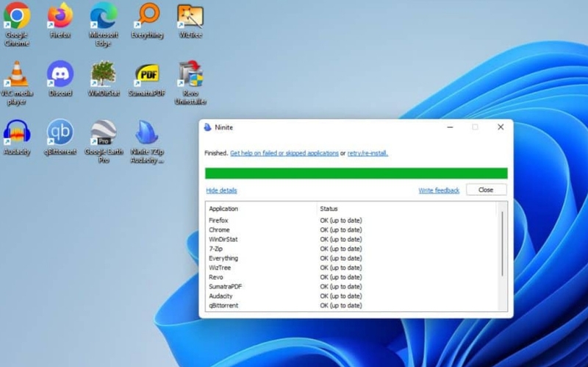Open the Write feedback link

click(439, 190)
